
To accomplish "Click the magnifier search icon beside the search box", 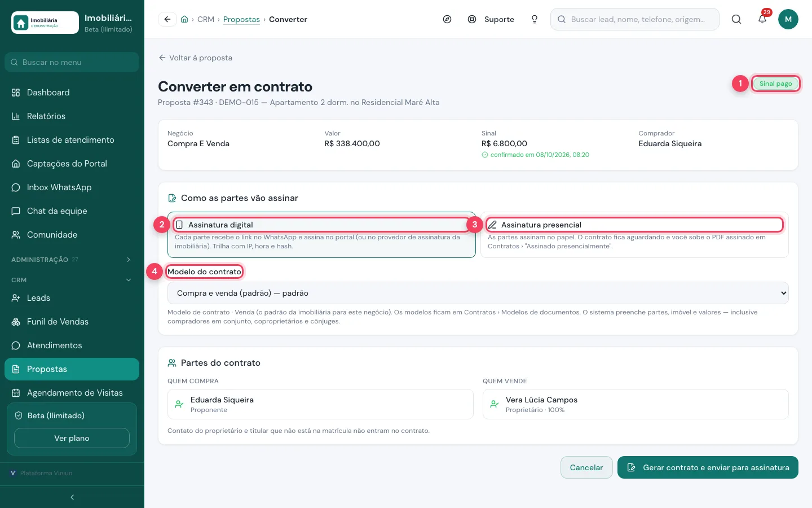I will [x=736, y=19].
